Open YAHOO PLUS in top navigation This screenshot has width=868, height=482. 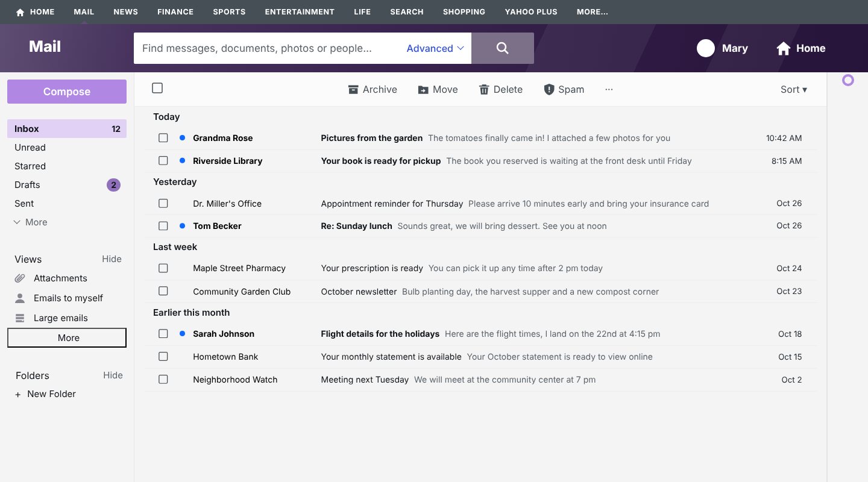531,12
